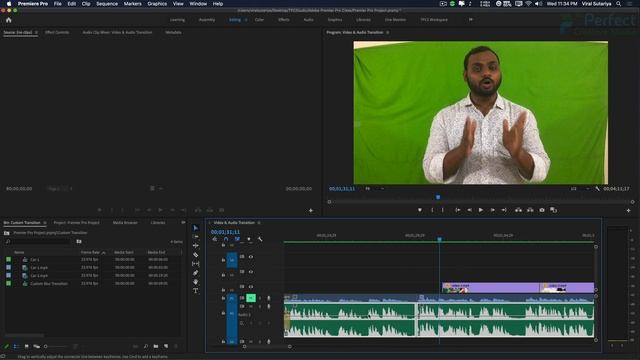This screenshot has width=640, height=360.
Task: Open Program monitor settings wrench
Action: point(598,189)
